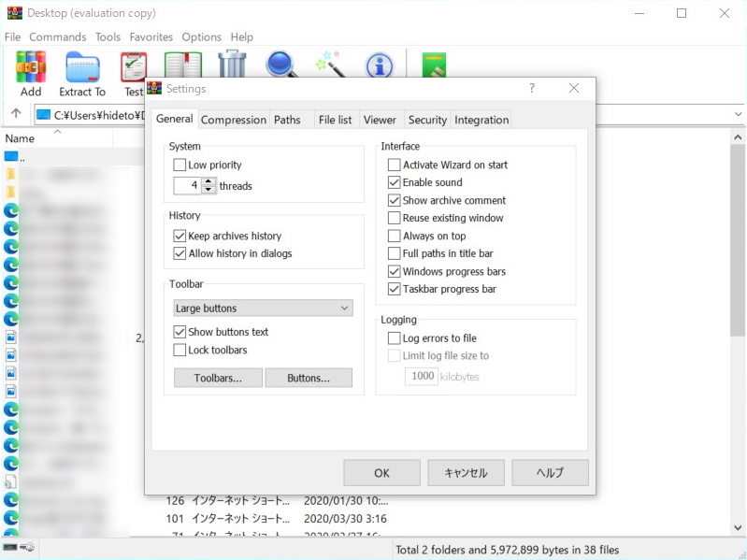Click the View book toolbar icon
Viewport: 747px width, 560px height.
183,65
